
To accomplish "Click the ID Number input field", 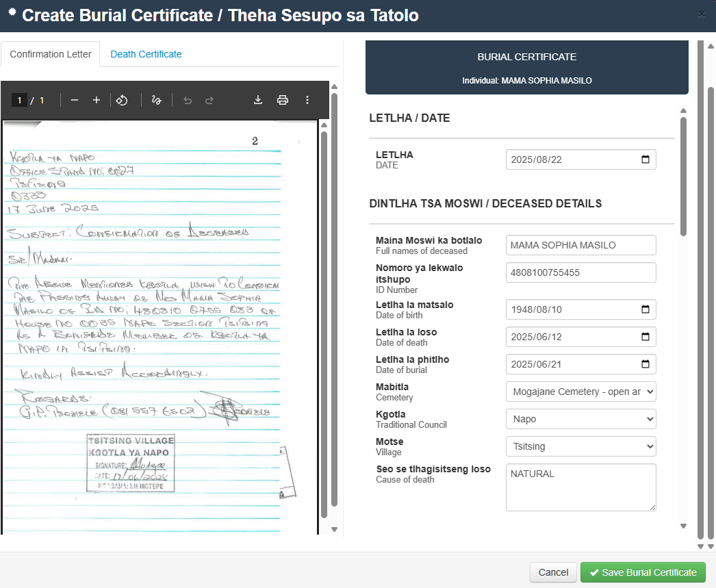I will (580, 272).
